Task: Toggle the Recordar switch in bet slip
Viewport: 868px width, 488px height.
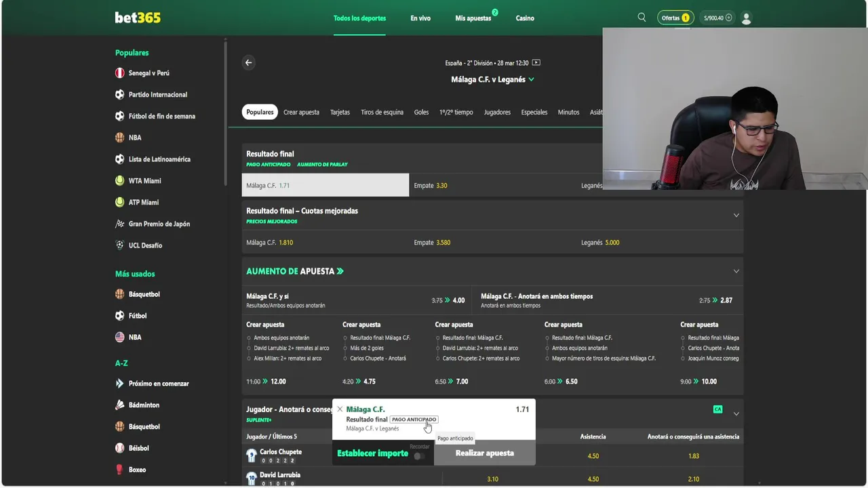Action: tap(420, 456)
